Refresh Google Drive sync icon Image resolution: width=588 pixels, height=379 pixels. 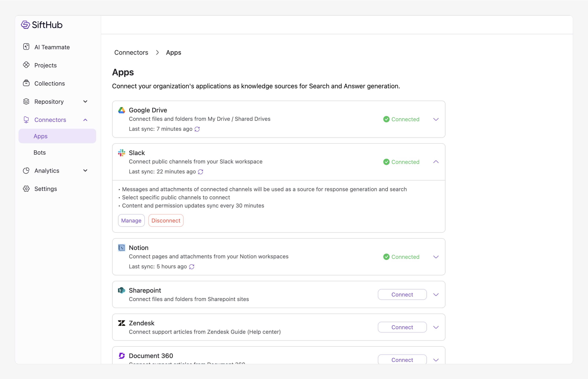point(197,129)
